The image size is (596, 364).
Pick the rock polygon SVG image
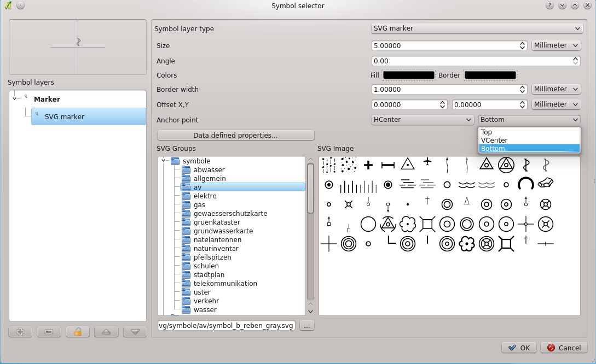coord(546,183)
